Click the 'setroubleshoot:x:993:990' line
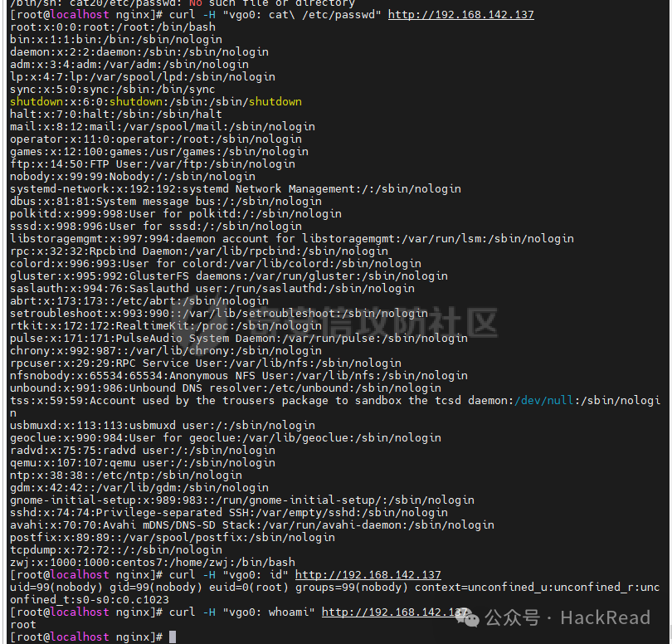This screenshot has width=672, height=644. (x=219, y=313)
